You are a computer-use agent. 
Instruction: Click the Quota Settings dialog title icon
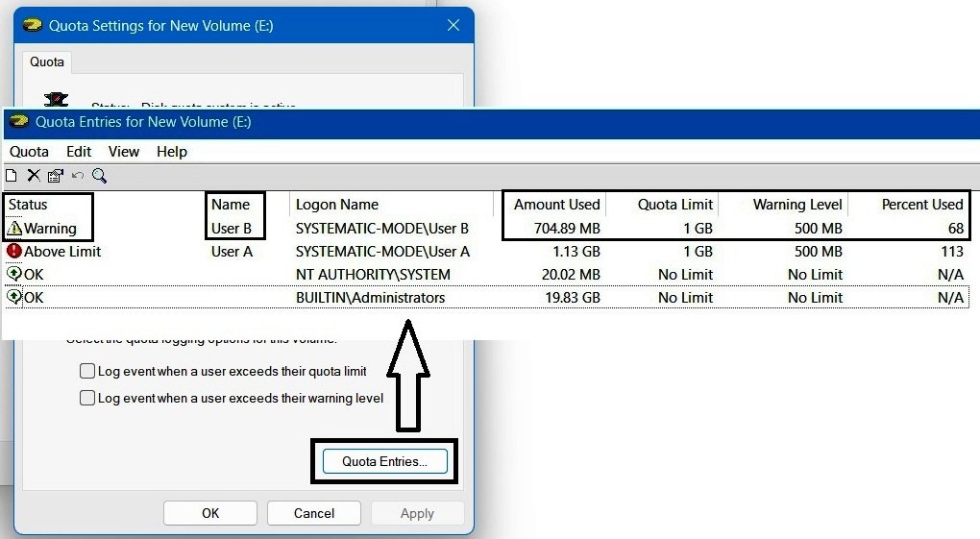(x=33, y=26)
